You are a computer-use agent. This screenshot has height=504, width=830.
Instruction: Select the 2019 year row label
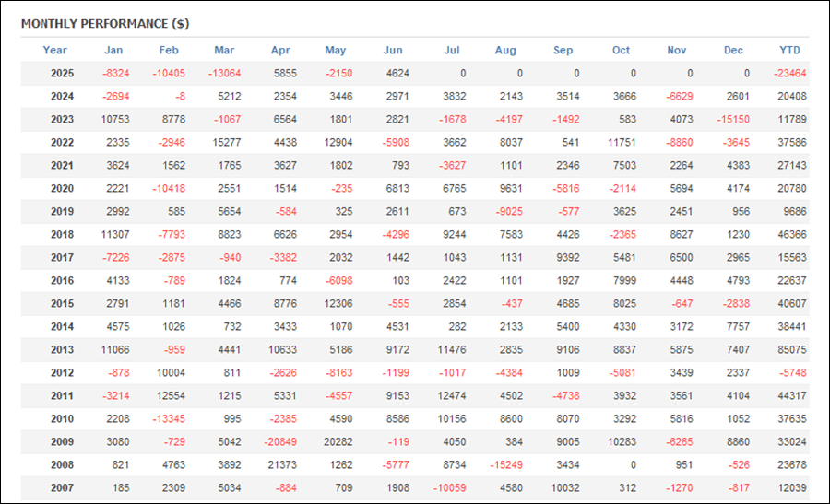[x=62, y=212]
